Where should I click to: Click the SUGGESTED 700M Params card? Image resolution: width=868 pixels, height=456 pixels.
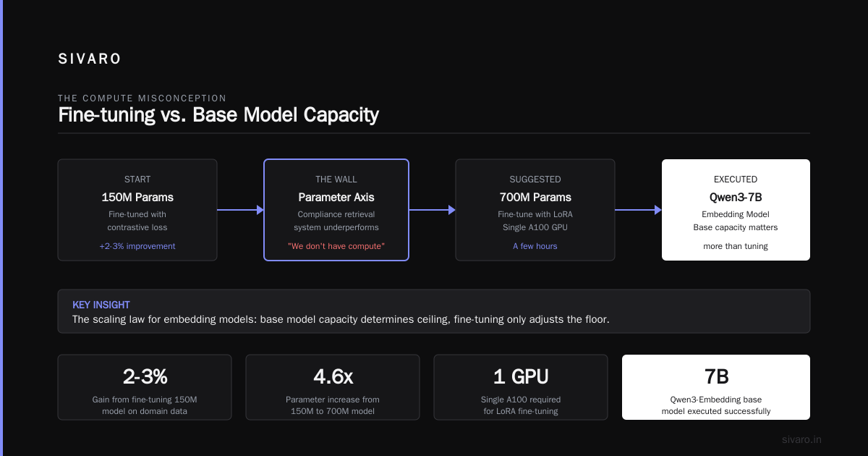coord(535,210)
